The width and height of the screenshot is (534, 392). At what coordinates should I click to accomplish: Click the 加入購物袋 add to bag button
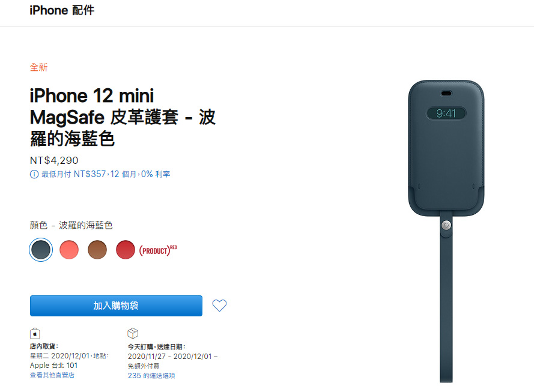pos(116,306)
